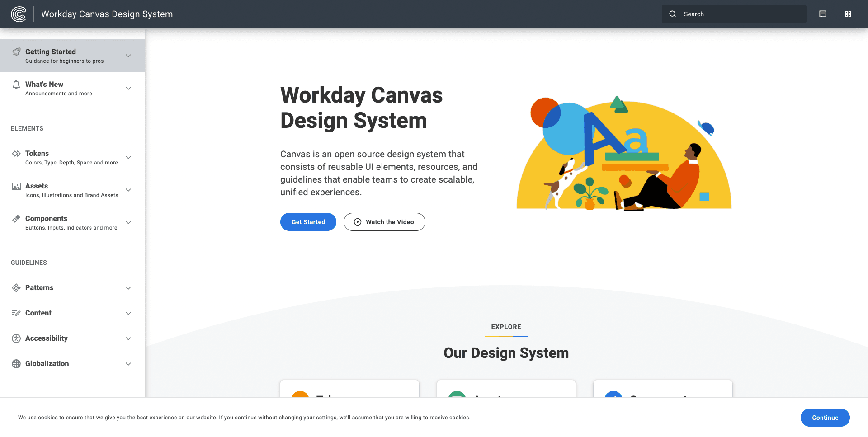Viewport: 868px width, 437px height.
Task: Expand the Assets chevron
Action: 128,190
